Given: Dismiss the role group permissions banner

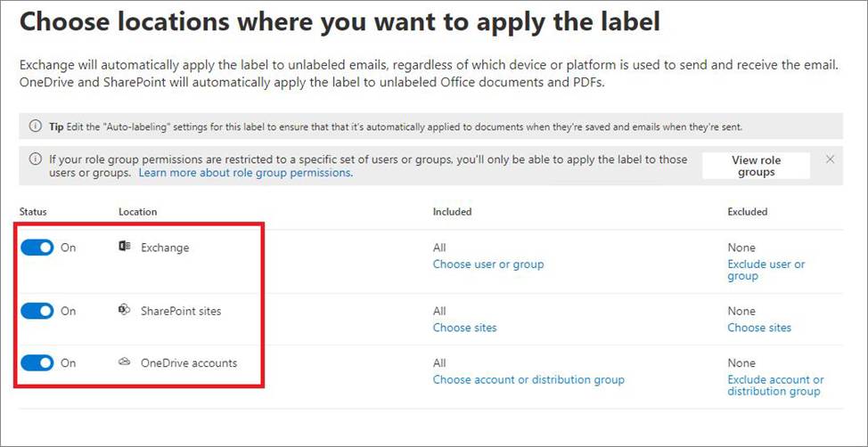Looking at the screenshot, I should 830,159.
